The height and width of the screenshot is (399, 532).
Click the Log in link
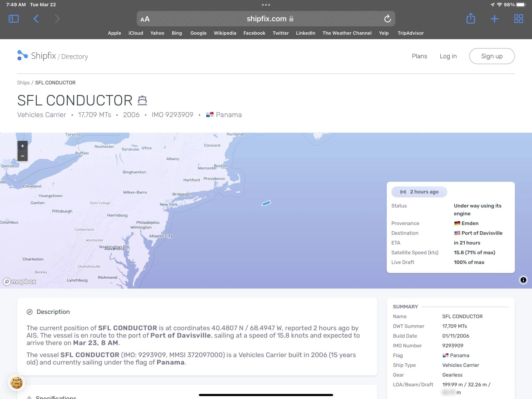coord(448,56)
